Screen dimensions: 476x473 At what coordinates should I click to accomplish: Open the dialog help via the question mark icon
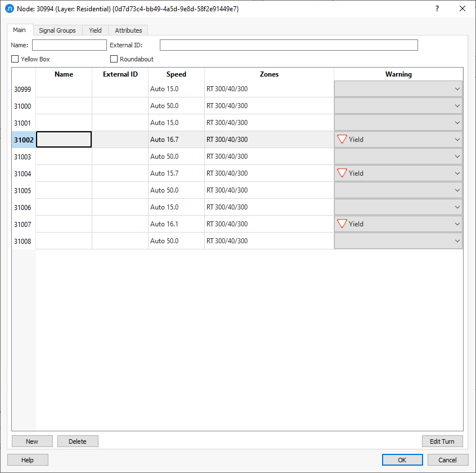pos(438,8)
